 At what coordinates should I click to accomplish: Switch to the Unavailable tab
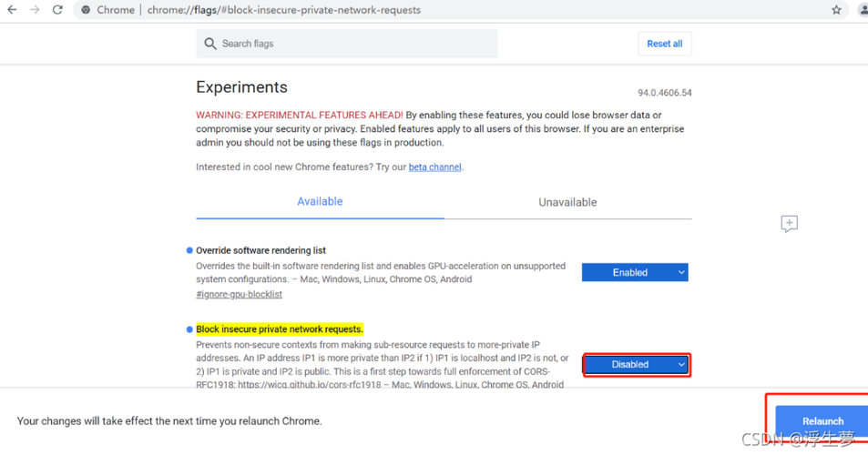pos(567,202)
